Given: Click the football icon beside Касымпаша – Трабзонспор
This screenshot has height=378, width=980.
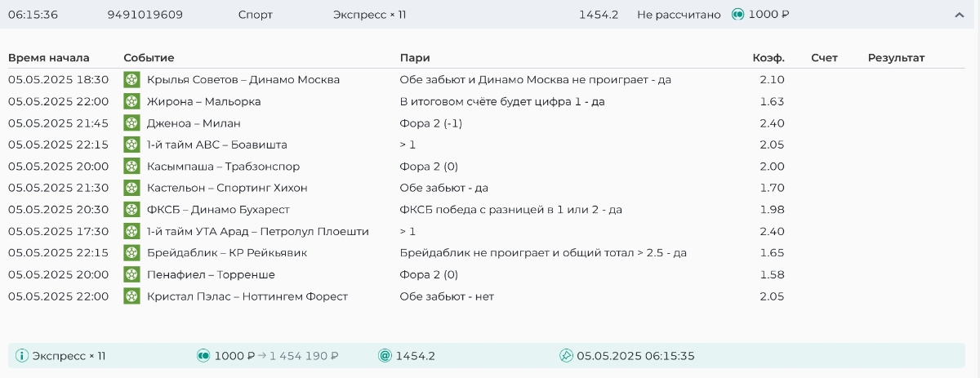Looking at the screenshot, I should point(131,167).
